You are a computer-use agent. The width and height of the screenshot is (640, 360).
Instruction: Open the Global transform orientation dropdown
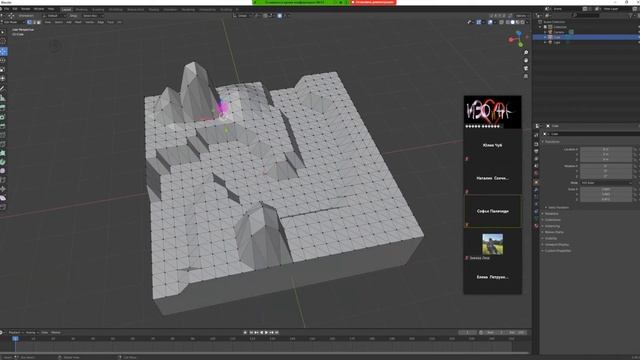[242, 16]
